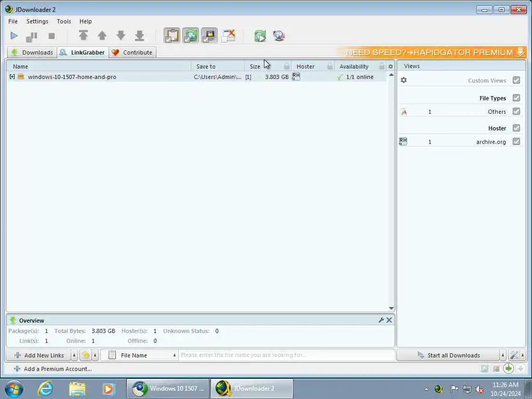Click Start all Downloads button

coord(448,355)
